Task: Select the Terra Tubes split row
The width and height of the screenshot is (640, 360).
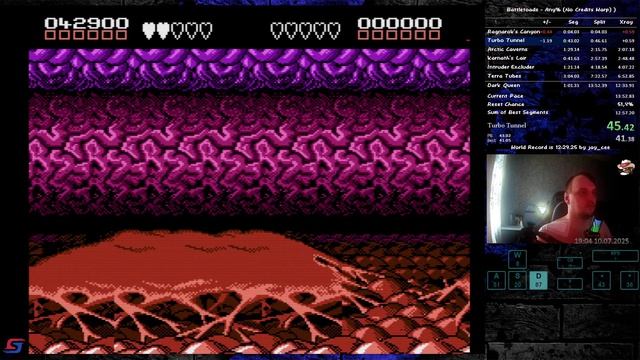Action: pyautogui.click(x=561, y=76)
